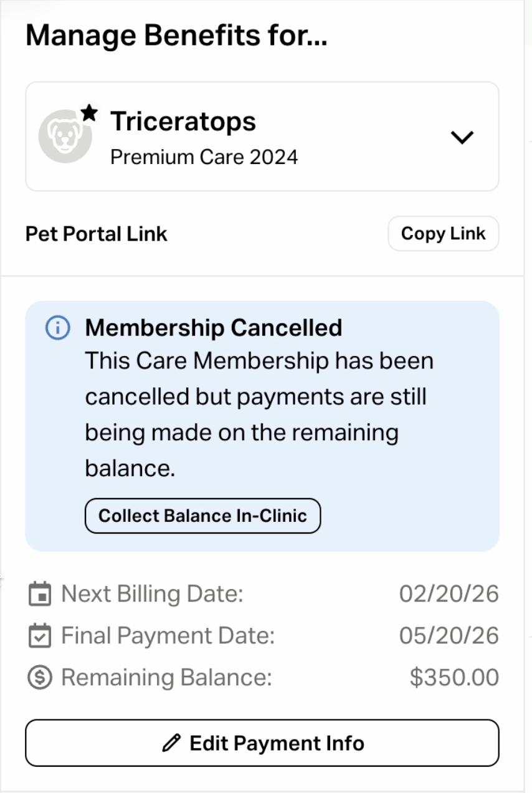This screenshot has height=793, width=532.
Task: Click the Premium Care 2024 plan text
Action: tap(204, 156)
